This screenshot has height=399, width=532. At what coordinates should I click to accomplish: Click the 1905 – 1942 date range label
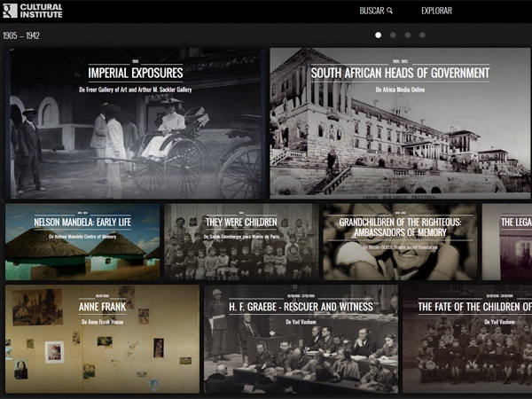click(x=21, y=36)
